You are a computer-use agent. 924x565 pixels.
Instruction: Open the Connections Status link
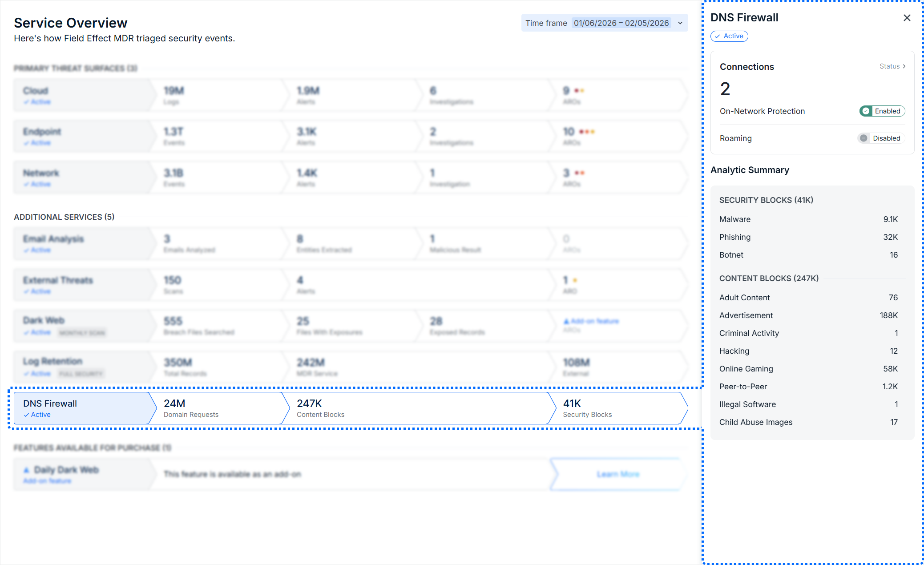tap(892, 66)
